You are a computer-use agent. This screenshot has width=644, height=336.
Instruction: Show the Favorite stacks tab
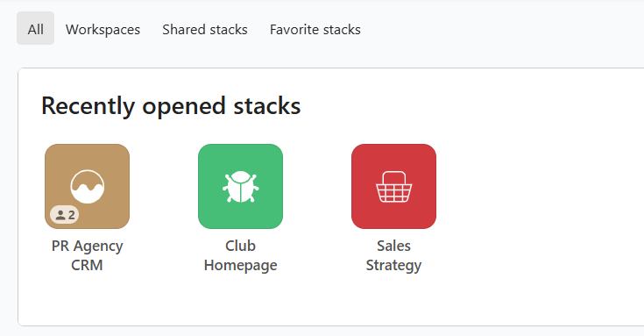(315, 29)
